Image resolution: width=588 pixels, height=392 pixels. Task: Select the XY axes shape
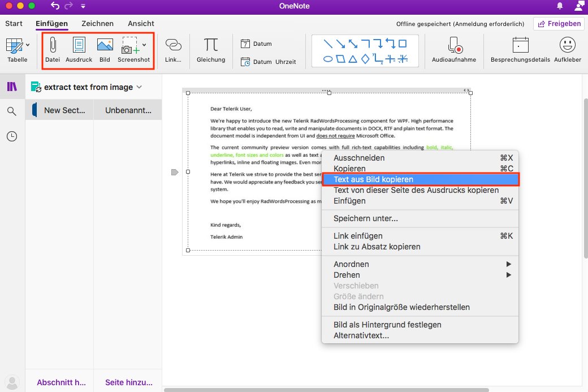tap(378, 59)
